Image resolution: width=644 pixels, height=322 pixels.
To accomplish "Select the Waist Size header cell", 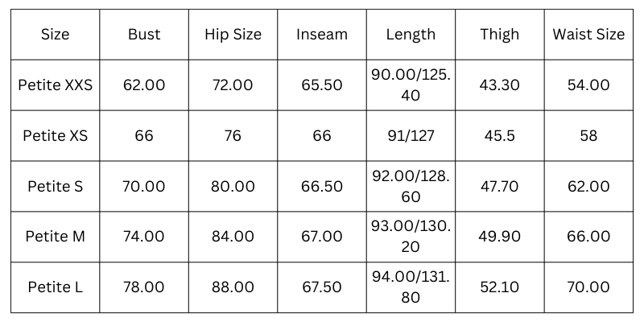I will pos(588,35).
